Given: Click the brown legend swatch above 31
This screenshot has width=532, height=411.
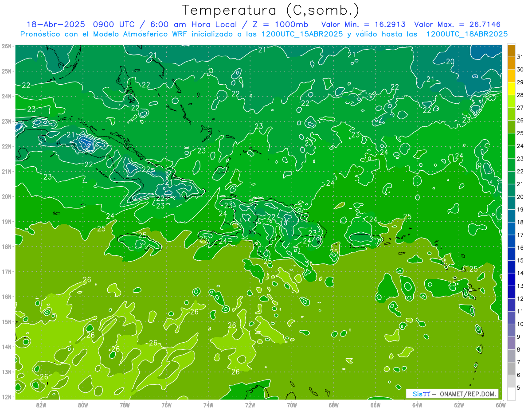Looking at the screenshot, I should pos(511,51).
